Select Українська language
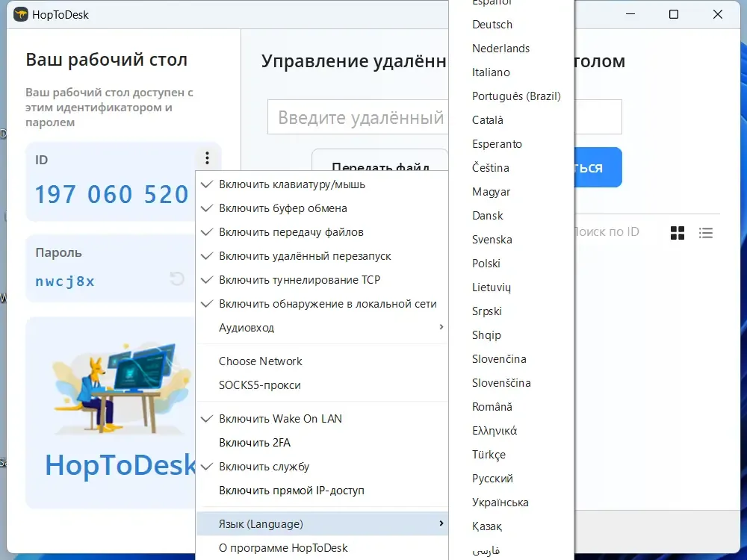747x560 pixels. [x=512, y=502]
